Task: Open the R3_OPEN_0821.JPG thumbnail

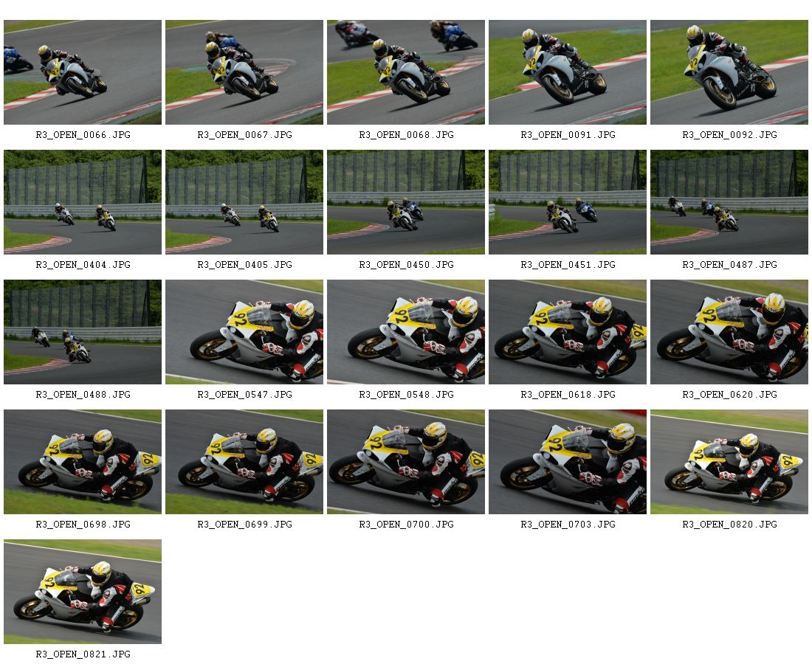Action: pos(83,592)
